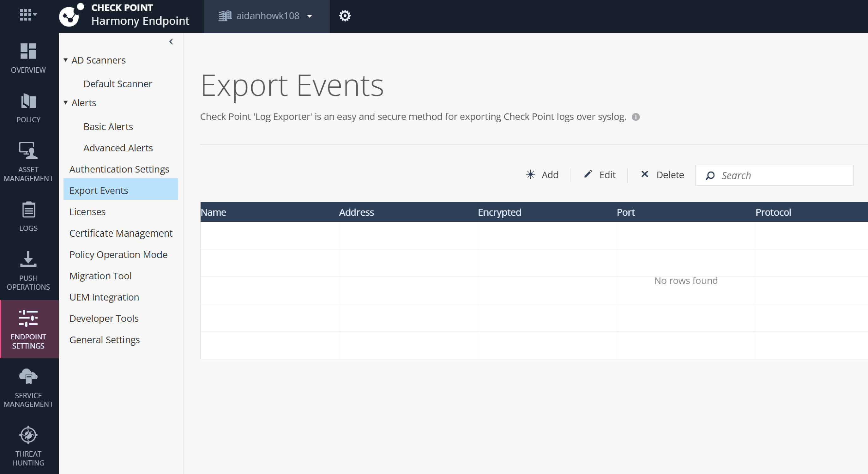Open the Migration Tool page
The width and height of the screenshot is (868, 474).
point(100,276)
